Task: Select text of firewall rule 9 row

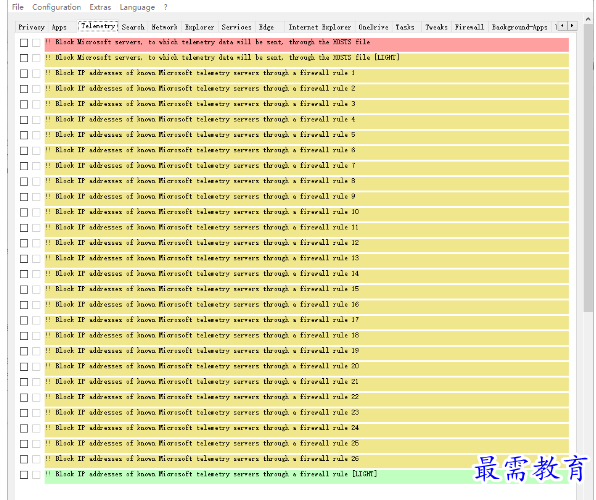Action: [x=200, y=196]
